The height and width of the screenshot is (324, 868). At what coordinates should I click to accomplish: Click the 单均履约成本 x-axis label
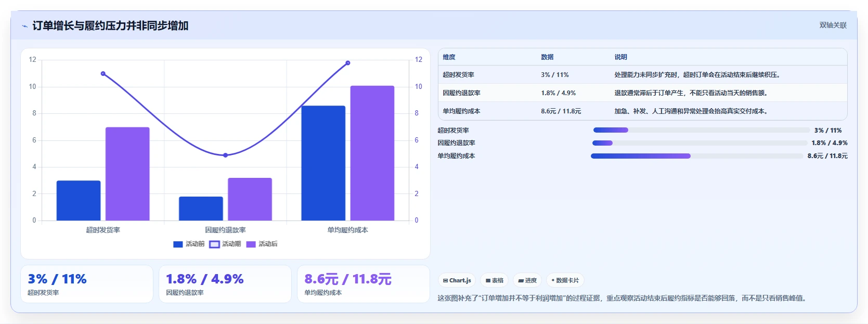(348, 230)
